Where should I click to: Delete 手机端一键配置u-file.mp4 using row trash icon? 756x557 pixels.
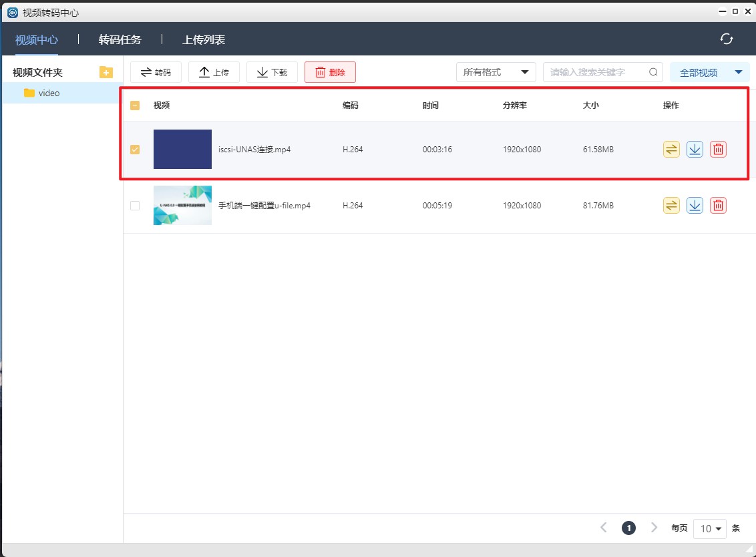[718, 206]
